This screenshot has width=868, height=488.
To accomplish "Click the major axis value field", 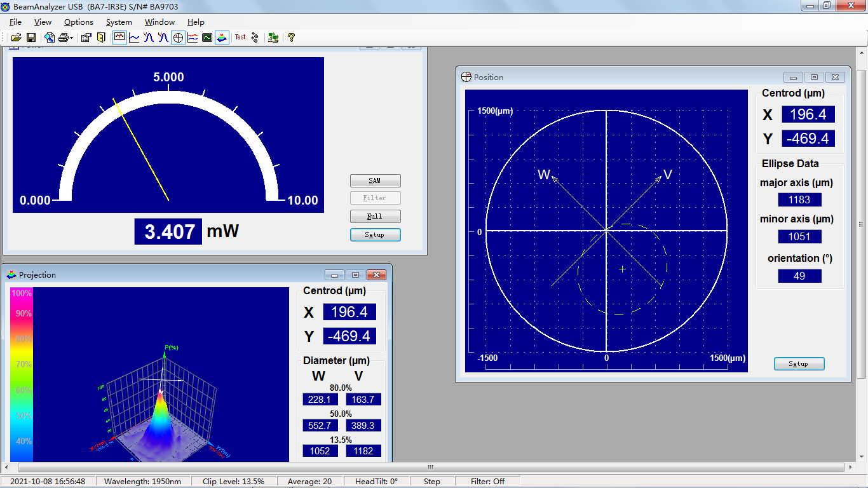I will (799, 200).
